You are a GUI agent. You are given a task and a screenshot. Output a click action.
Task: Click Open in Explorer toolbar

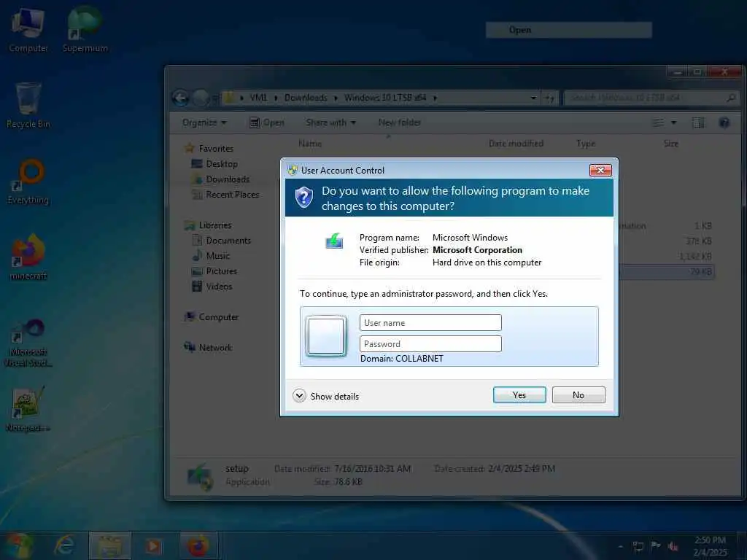(267, 122)
